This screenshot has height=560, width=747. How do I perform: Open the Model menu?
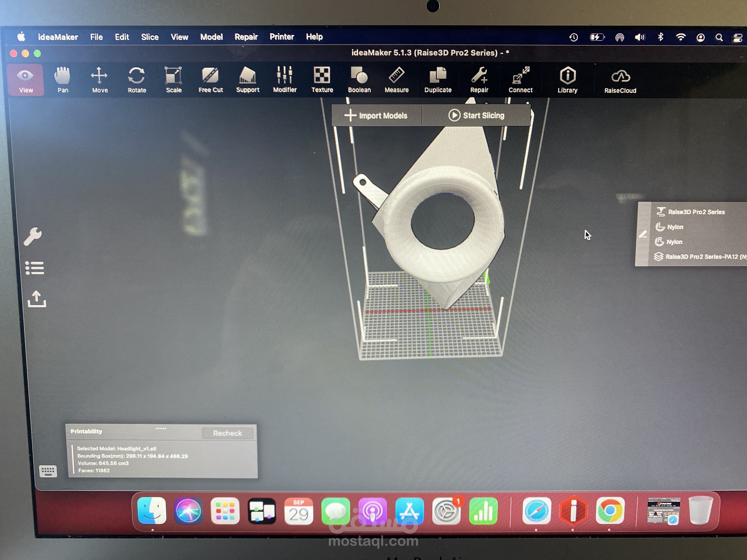pyautogui.click(x=211, y=37)
